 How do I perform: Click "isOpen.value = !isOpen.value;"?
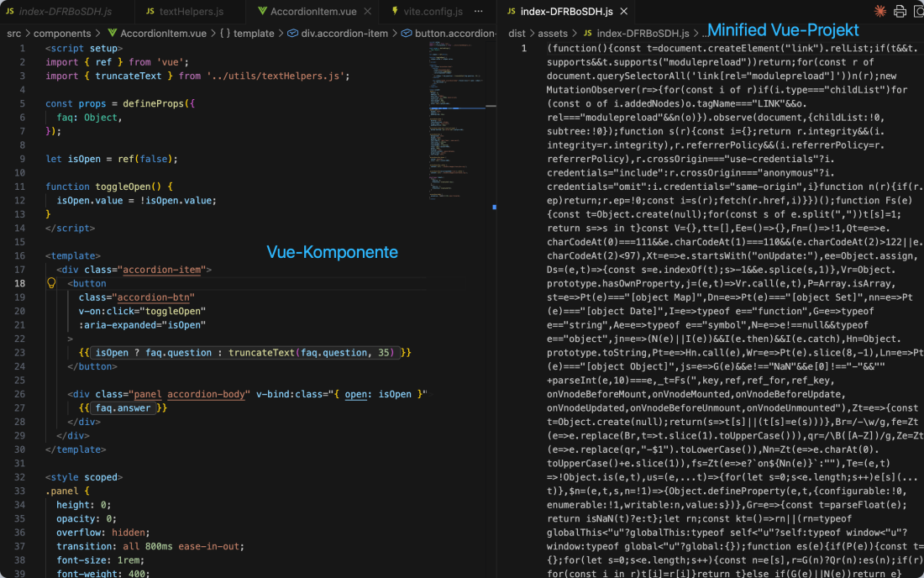click(137, 200)
